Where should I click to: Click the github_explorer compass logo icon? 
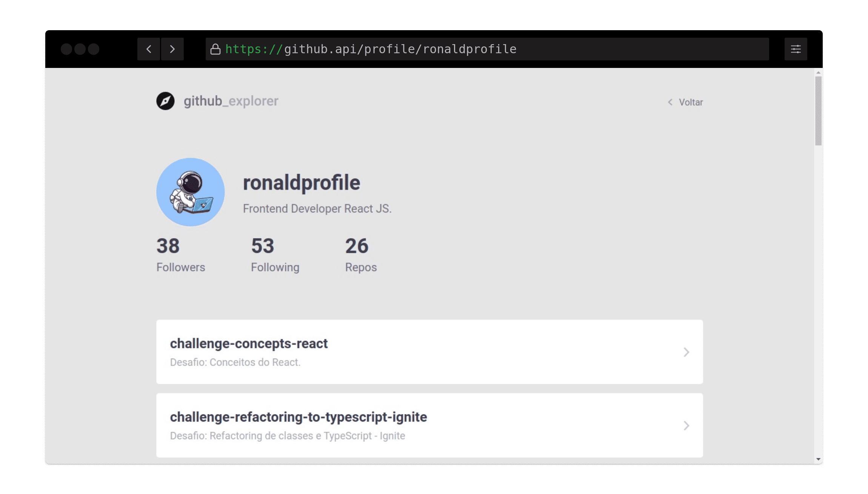click(x=165, y=101)
